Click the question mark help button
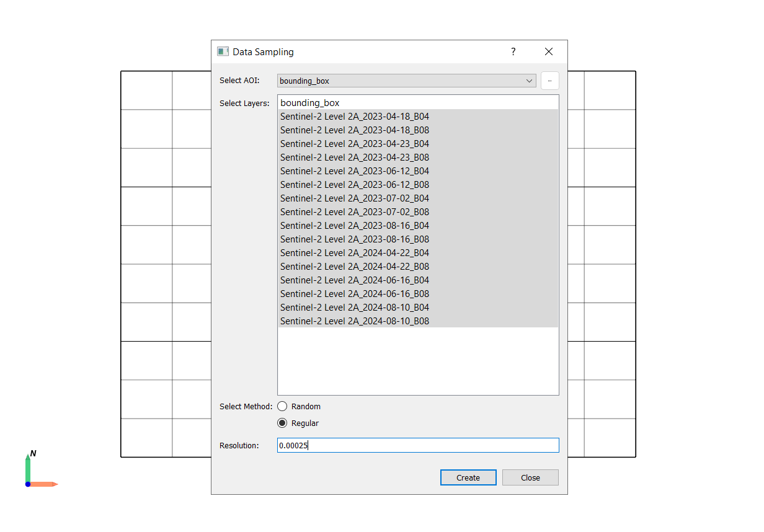Screen dimensions: 764x532 [513, 52]
